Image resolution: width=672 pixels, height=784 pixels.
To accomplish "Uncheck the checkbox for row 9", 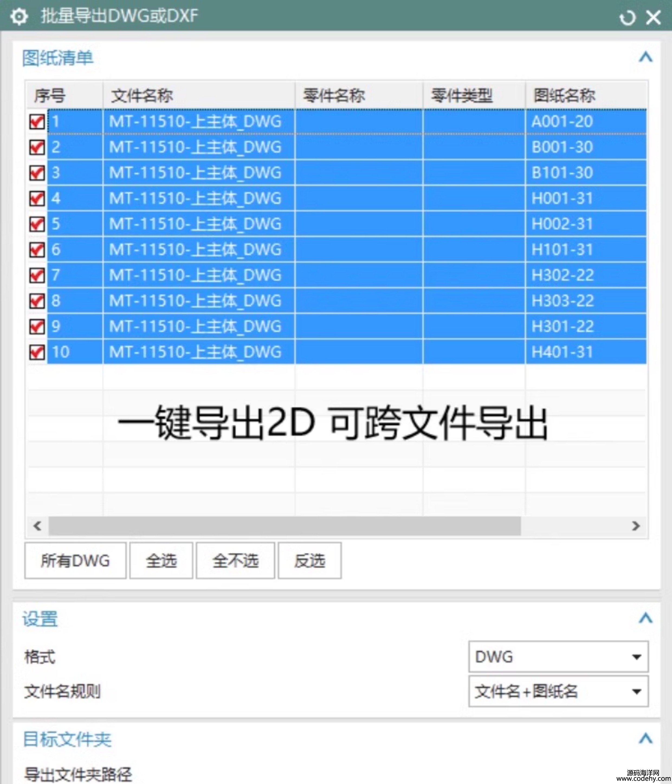I will point(37,327).
